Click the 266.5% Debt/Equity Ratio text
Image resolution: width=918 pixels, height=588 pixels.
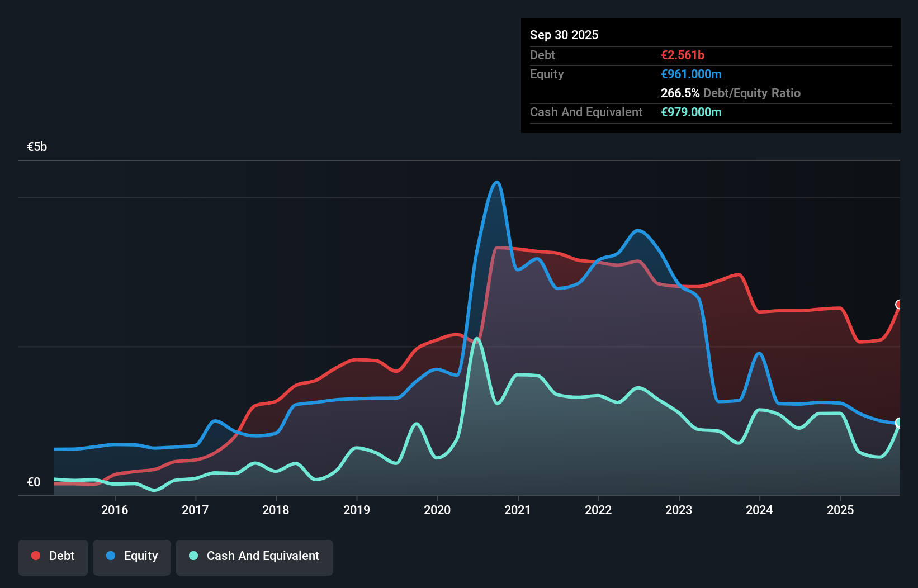(x=731, y=93)
